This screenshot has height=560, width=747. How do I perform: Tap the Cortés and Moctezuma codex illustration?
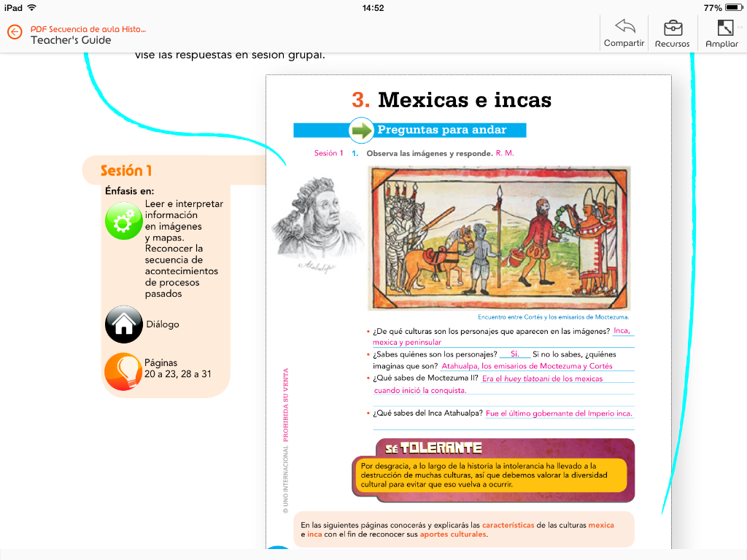click(x=499, y=238)
